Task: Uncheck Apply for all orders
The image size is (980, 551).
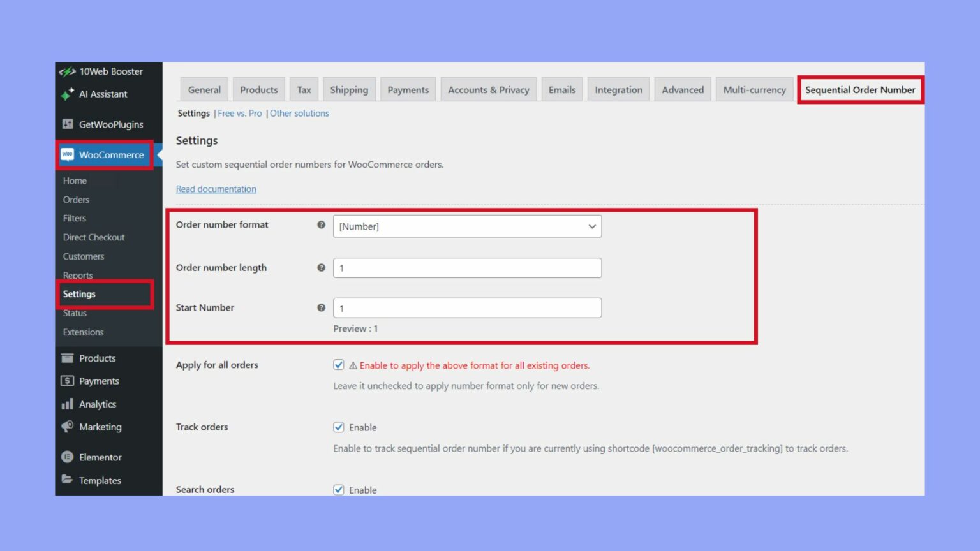Action: click(339, 364)
